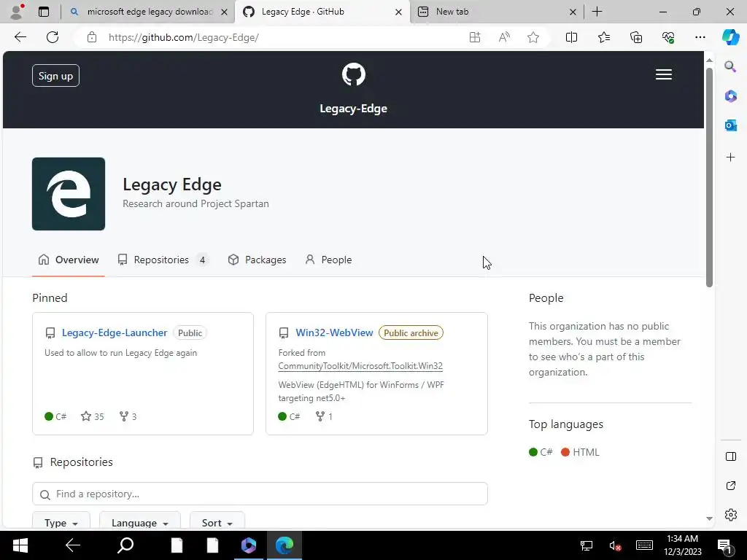Click scrollbar down arrow
747x560 pixels.
click(709, 518)
